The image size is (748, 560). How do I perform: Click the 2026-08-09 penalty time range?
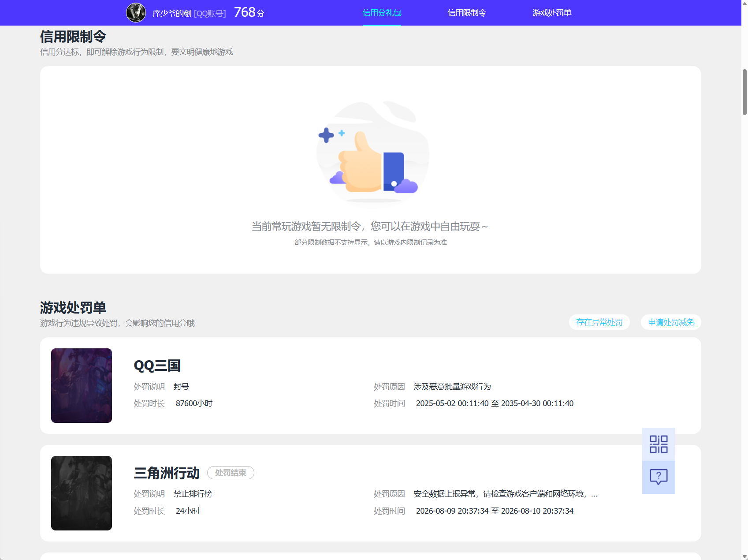[495, 511]
